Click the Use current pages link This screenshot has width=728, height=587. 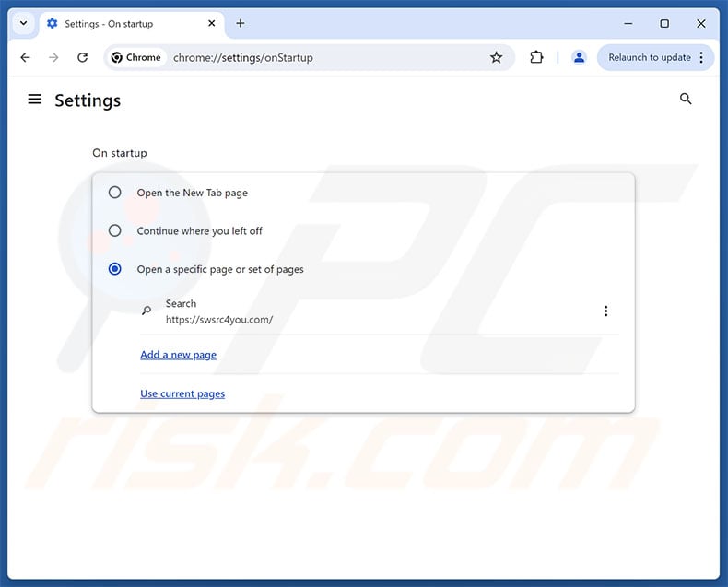(182, 393)
